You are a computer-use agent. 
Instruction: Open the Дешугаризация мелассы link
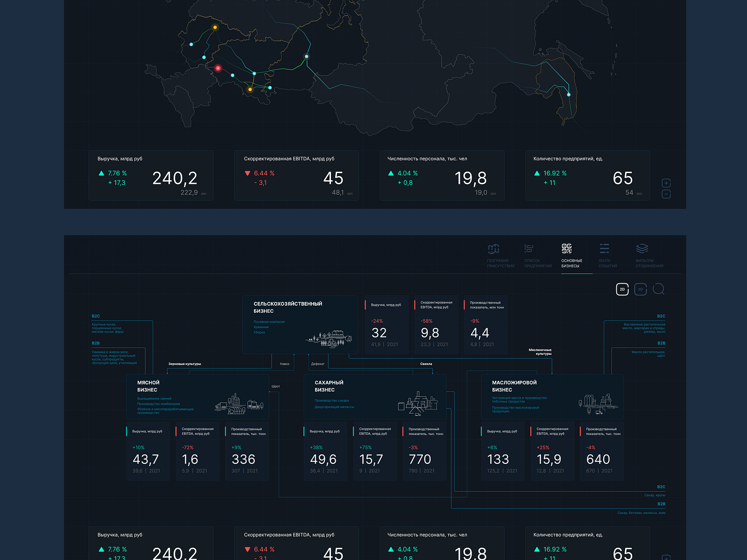(x=334, y=407)
